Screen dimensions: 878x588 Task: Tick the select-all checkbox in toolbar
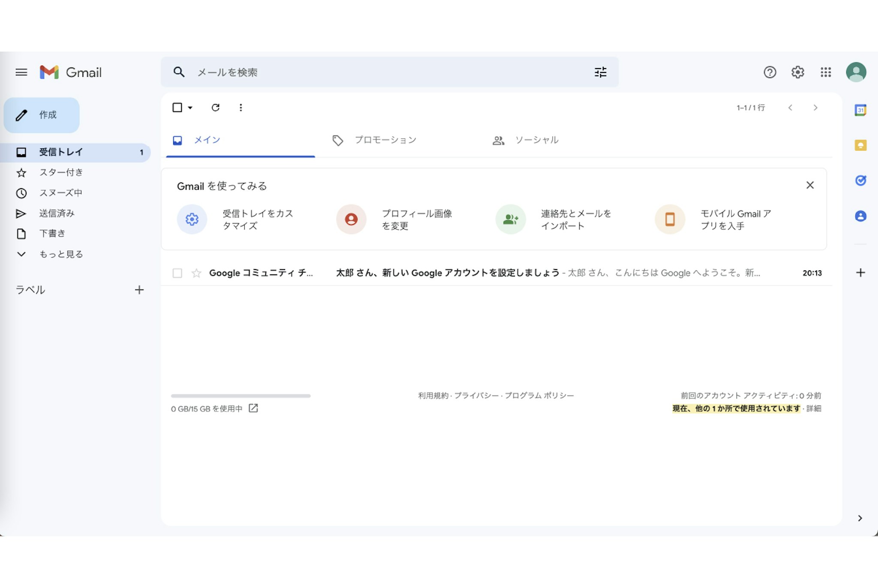[177, 108]
